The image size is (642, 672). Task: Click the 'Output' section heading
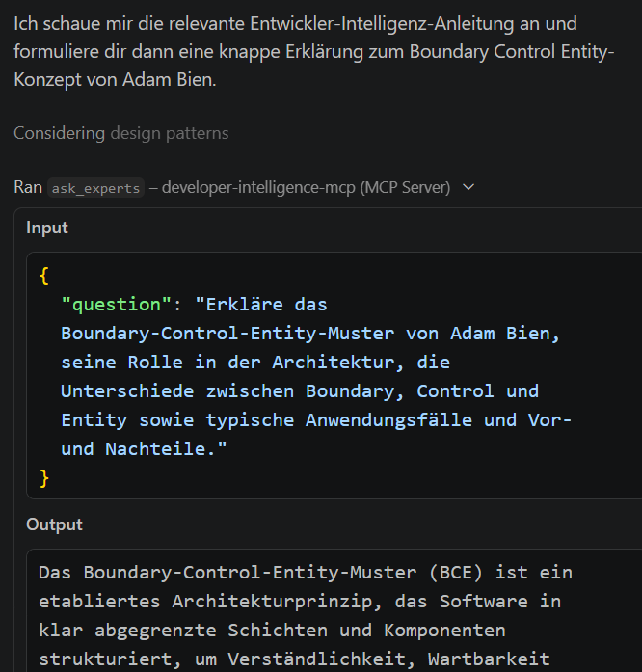point(54,524)
